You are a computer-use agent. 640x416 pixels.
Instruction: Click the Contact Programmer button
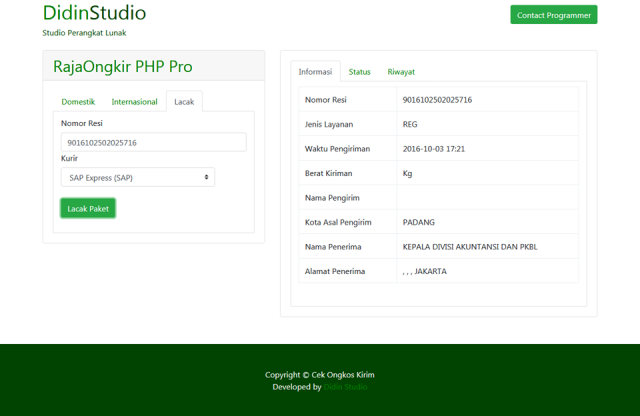(553, 15)
